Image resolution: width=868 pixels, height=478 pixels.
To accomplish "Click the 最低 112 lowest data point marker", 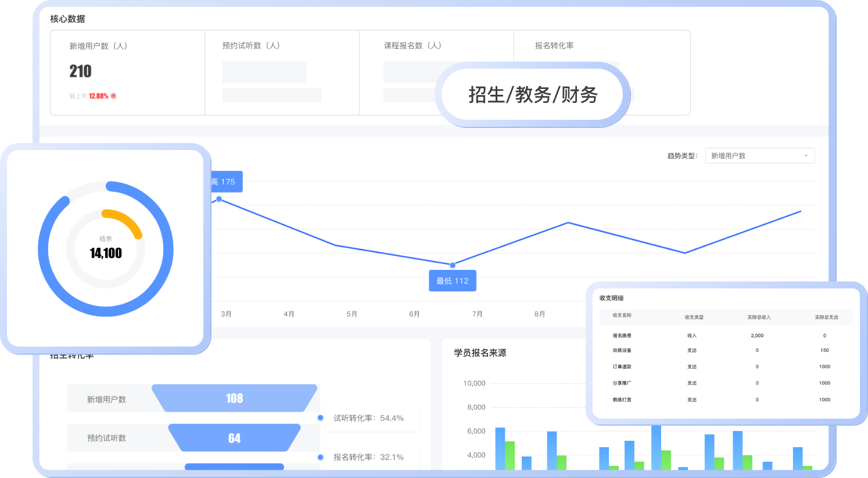I will (452, 265).
